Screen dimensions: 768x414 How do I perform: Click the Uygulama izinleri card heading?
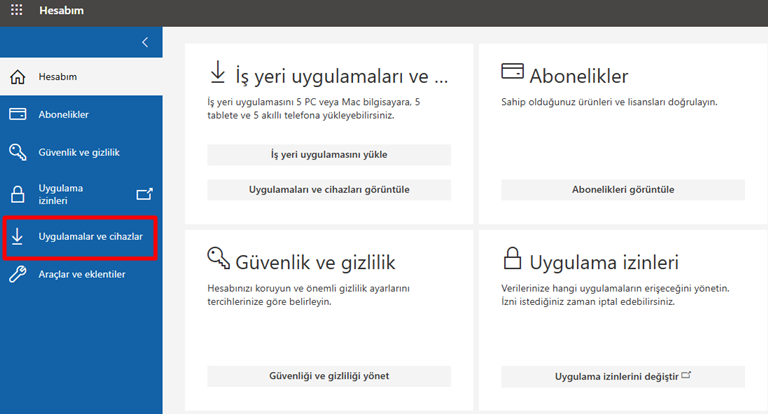coord(604,263)
